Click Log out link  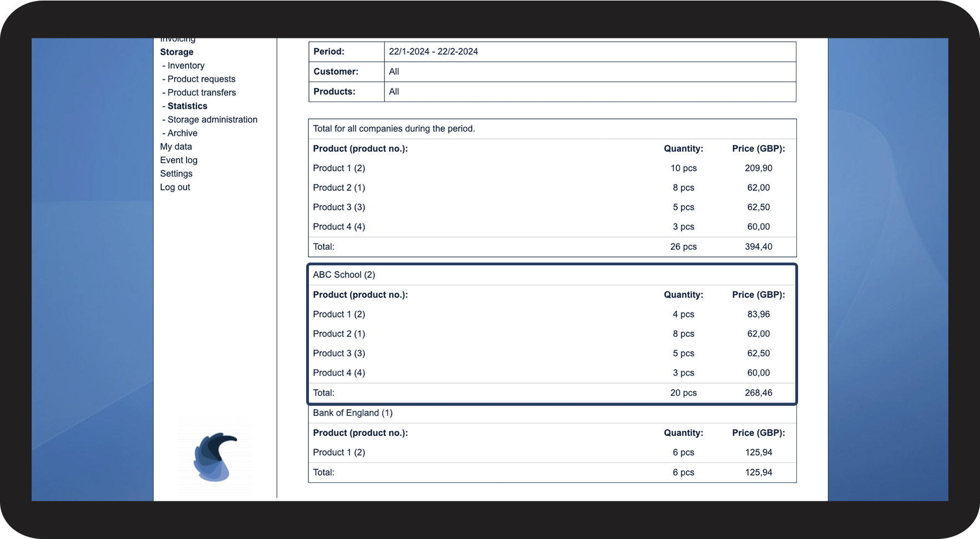click(175, 187)
